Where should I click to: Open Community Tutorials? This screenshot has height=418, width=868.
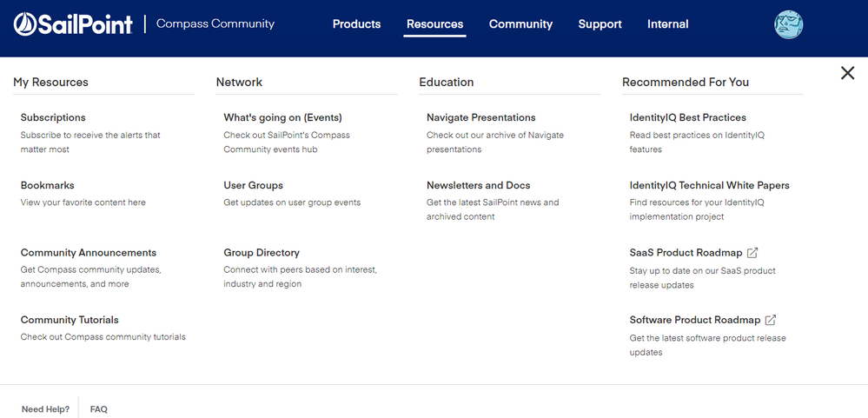(70, 320)
